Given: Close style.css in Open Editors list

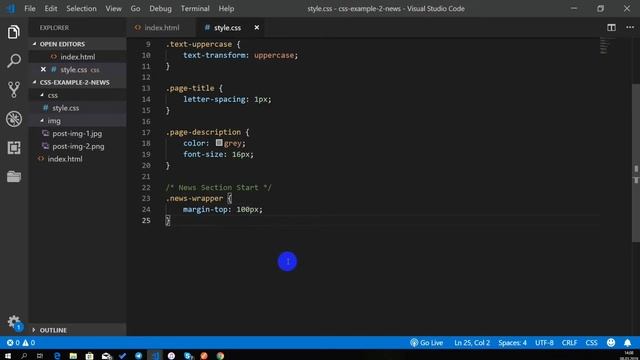Looking at the screenshot, I should (x=43, y=69).
